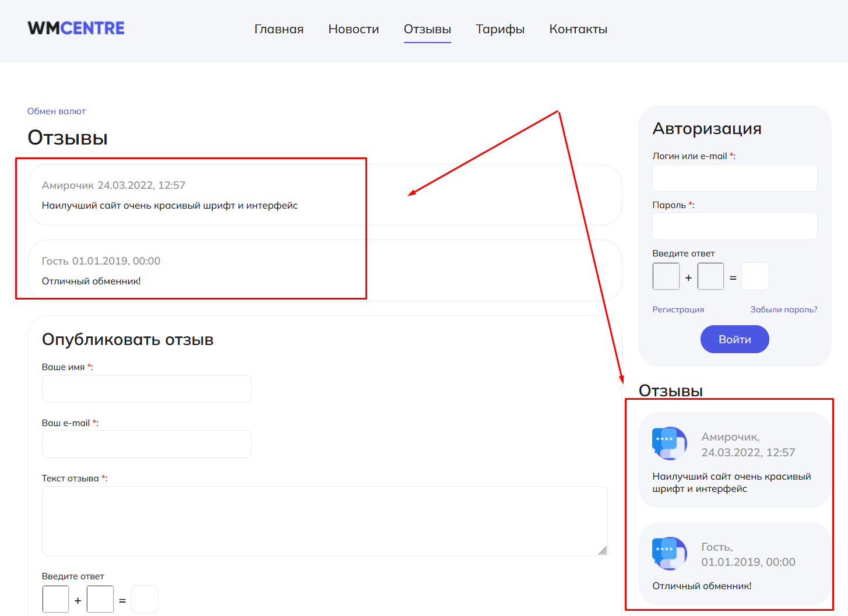Click the authorization captcha answer field
Image resolution: width=848 pixels, height=616 pixels.
(x=755, y=277)
